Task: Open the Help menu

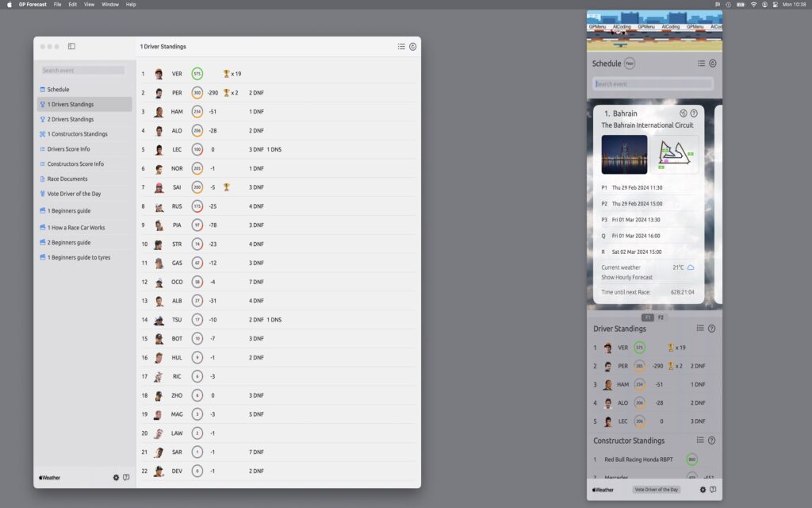Action: click(131, 4)
